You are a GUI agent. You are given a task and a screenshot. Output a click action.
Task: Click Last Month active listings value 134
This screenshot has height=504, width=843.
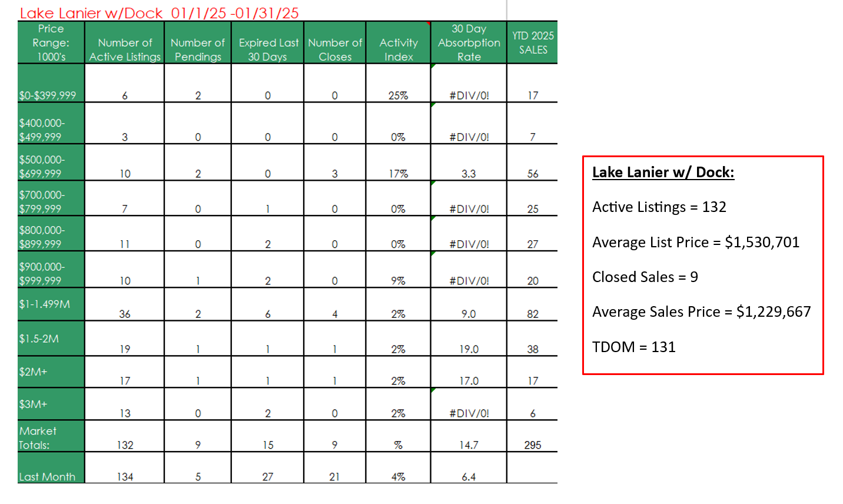125,477
